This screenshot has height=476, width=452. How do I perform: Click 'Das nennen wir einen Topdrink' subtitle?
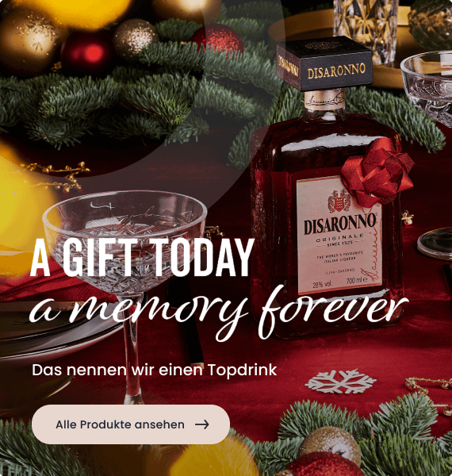[x=155, y=370]
